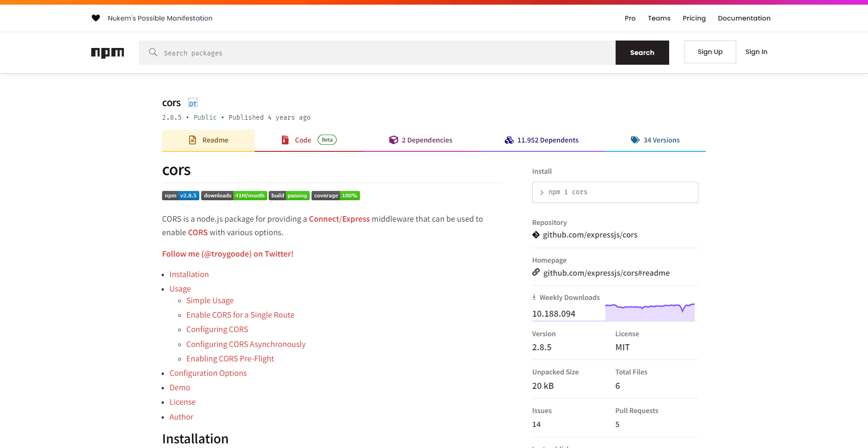Click Sign In
Screen dimensions: 868x448
click(x=756, y=52)
